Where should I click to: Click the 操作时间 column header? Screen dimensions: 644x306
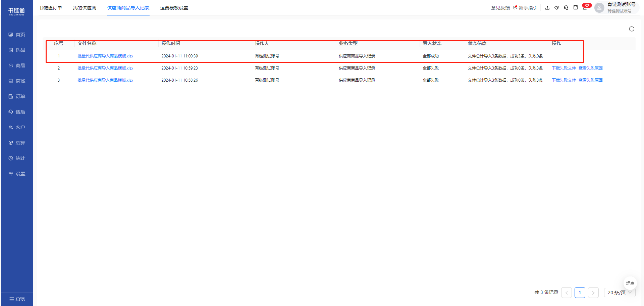pos(171,43)
